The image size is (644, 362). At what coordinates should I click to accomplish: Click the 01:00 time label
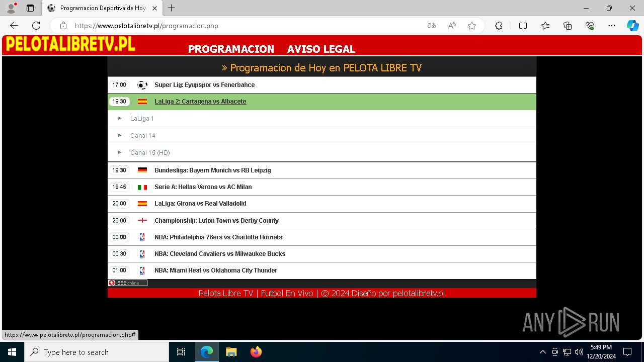tap(119, 270)
